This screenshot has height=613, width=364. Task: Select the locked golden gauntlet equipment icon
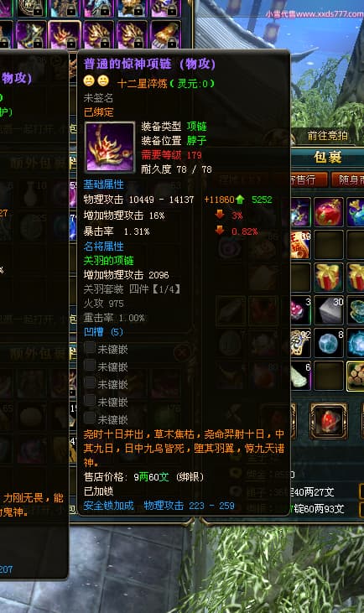165,34
